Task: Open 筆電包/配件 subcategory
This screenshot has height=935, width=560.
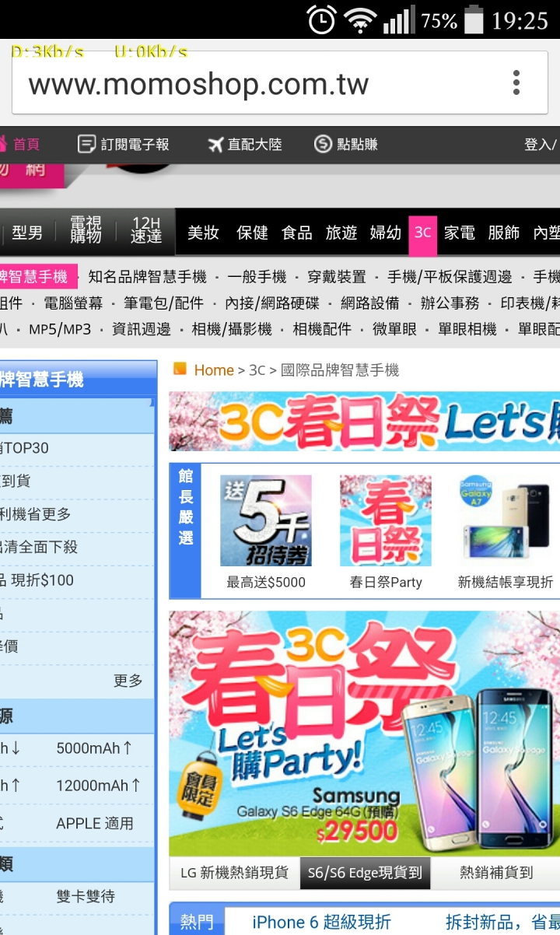Action: coord(163,303)
